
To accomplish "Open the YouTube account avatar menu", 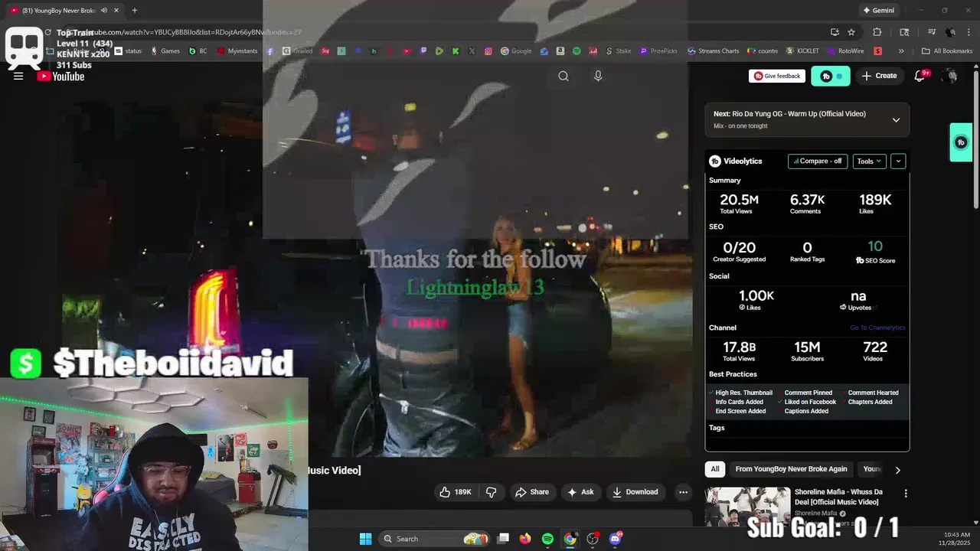I will 951,76.
